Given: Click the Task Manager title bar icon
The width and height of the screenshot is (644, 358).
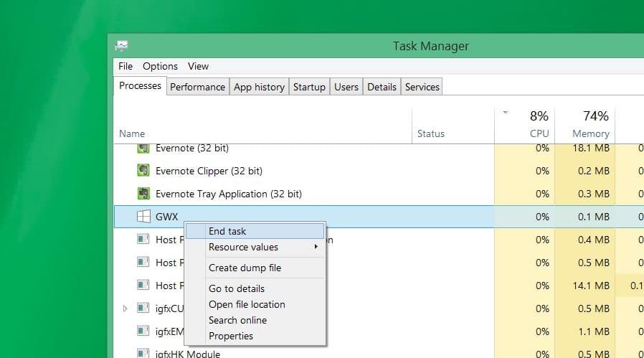Looking at the screenshot, I should 122,46.
